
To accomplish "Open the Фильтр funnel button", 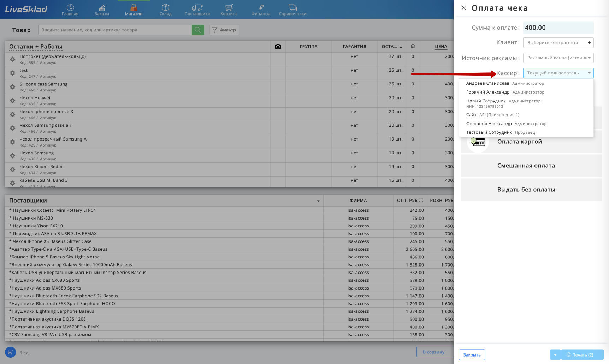I will pyautogui.click(x=224, y=30).
